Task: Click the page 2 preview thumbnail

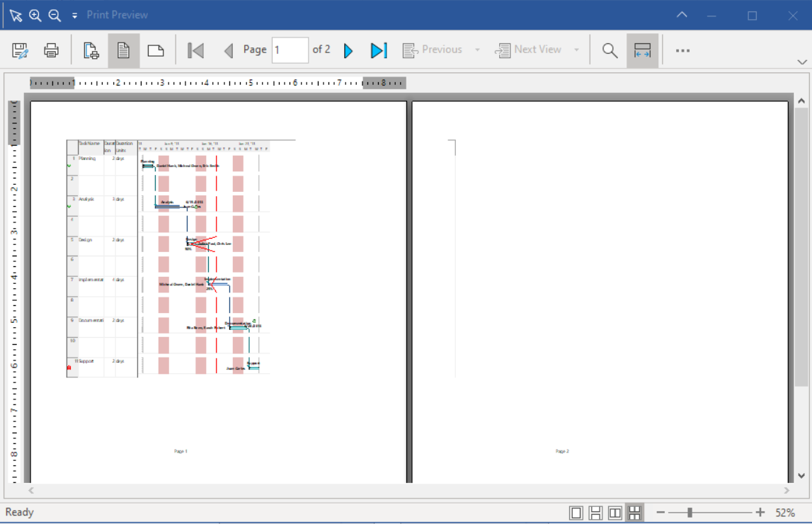Action: click(x=600, y=292)
